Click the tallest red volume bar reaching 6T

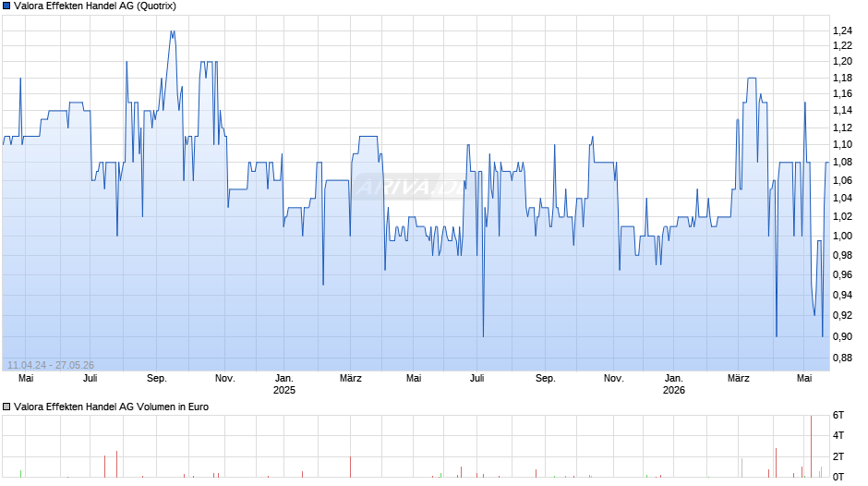pos(811,446)
